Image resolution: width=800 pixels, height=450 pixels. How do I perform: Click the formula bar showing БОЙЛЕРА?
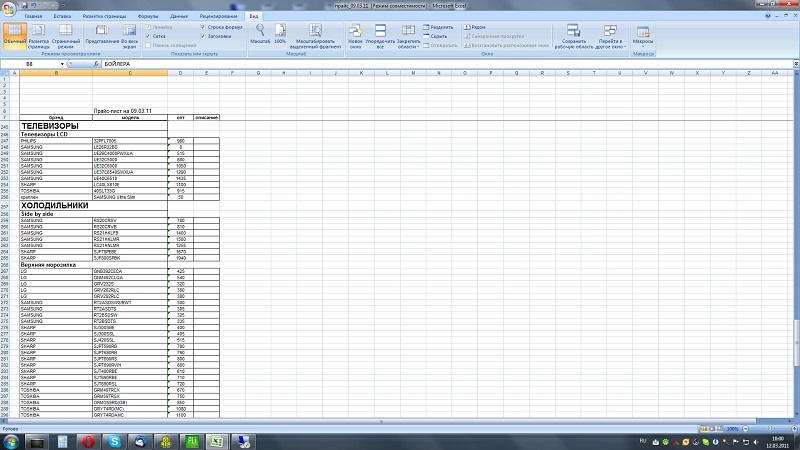(447, 64)
